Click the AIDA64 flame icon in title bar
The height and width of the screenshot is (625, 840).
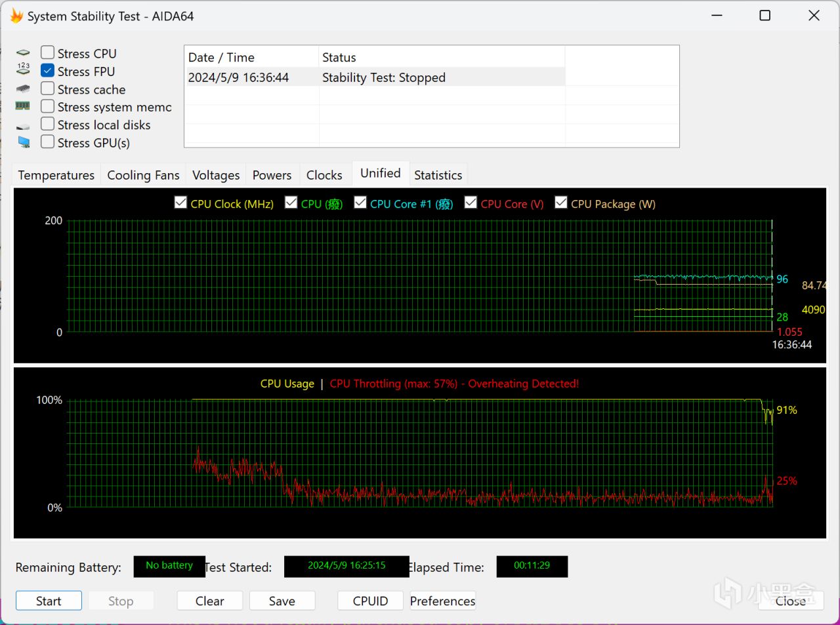click(x=16, y=16)
